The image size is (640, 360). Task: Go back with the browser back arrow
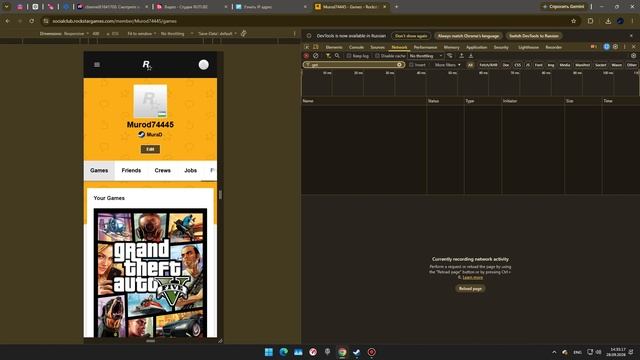(x=8, y=21)
